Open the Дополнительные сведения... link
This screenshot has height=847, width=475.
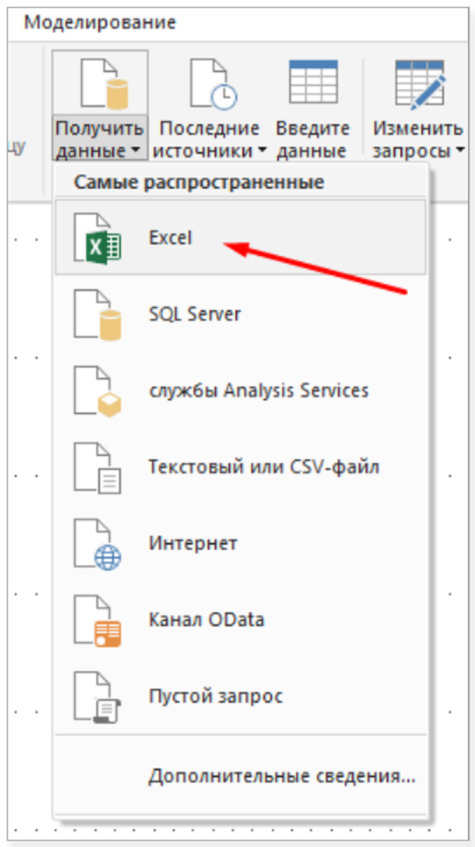pos(282,776)
